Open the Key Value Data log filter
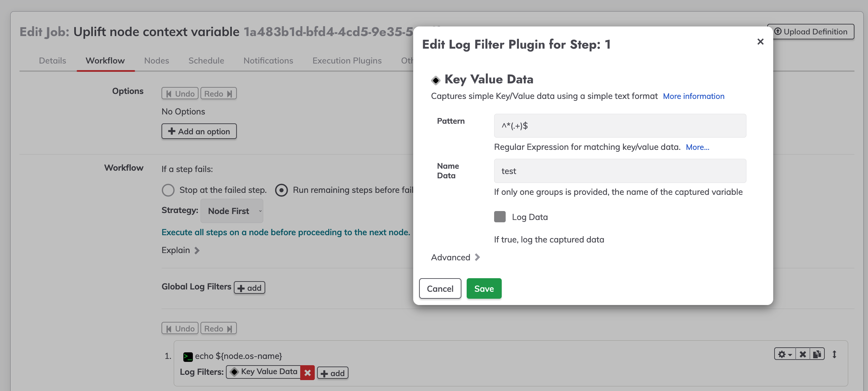Image resolution: width=868 pixels, height=391 pixels. [264, 372]
